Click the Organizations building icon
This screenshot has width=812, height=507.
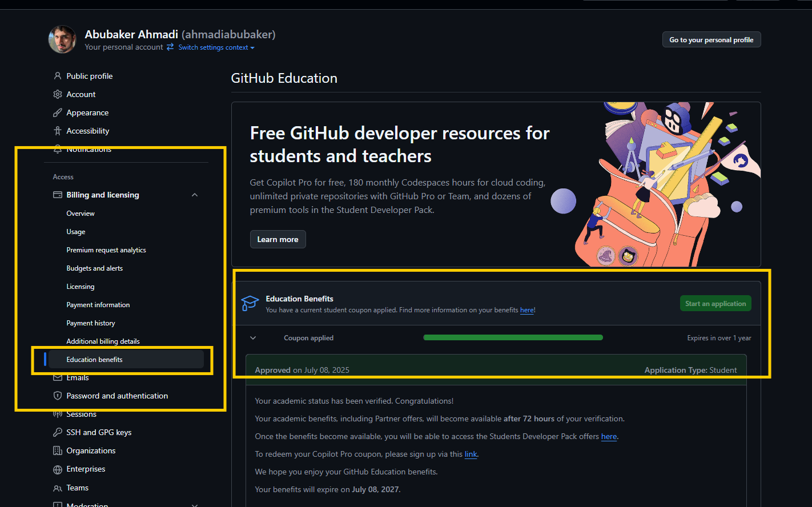[57, 450]
